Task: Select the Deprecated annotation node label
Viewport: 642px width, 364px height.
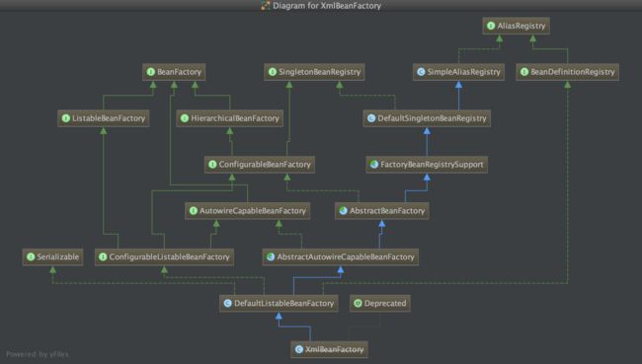Action: [x=385, y=304]
